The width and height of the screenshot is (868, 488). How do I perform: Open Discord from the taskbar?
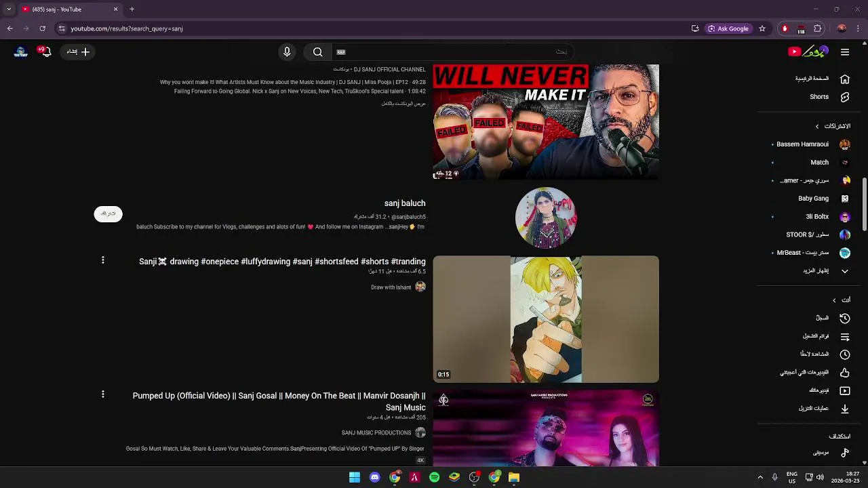(x=374, y=477)
